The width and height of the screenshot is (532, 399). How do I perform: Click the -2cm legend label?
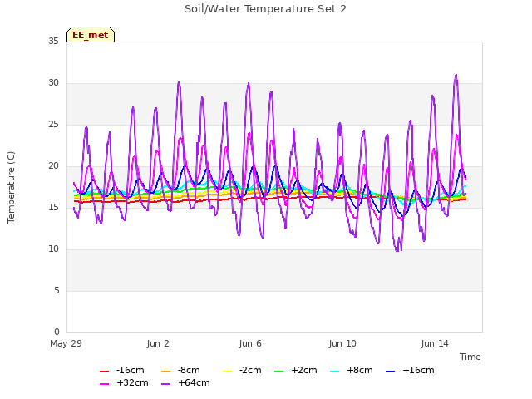(x=250, y=370)
